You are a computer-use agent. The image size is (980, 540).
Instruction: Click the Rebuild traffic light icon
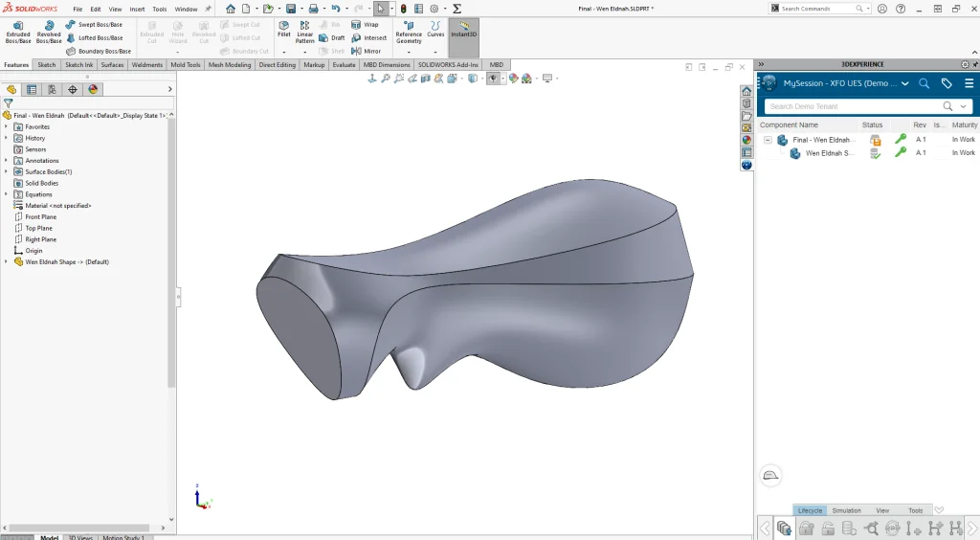click(403, 9)
